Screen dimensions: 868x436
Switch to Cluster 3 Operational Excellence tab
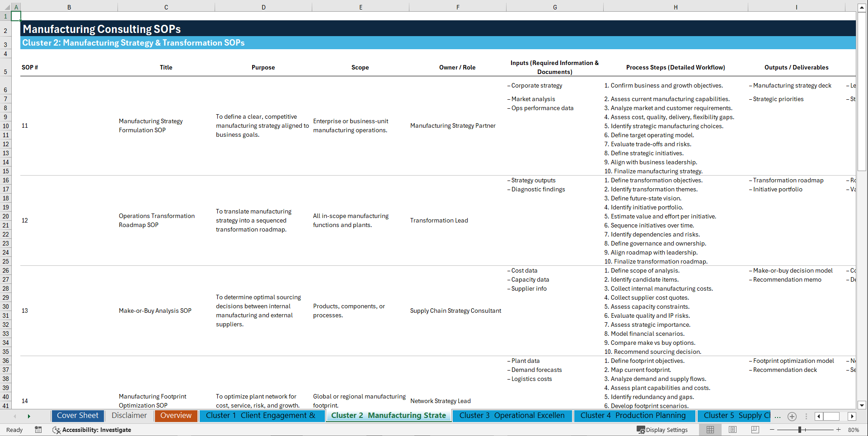pyautogui.click(x=512, y=416)
